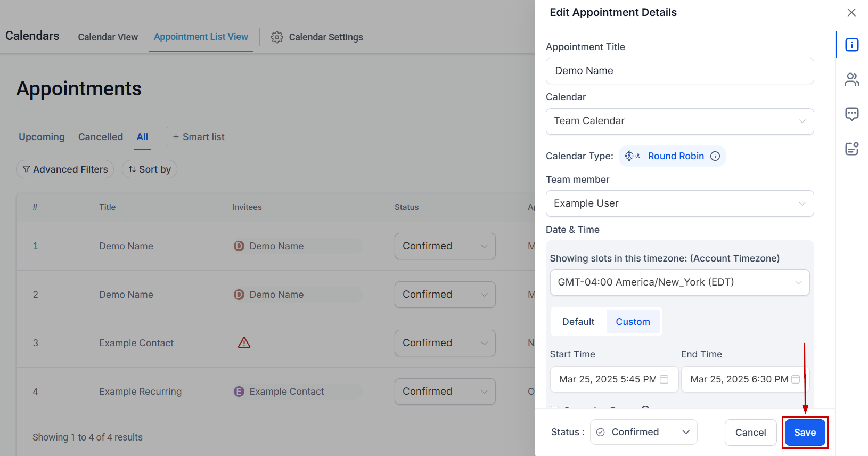Click the Status column header
This screenshot has width=868, height=456.
pyautogui.click(x=406, y=207)
